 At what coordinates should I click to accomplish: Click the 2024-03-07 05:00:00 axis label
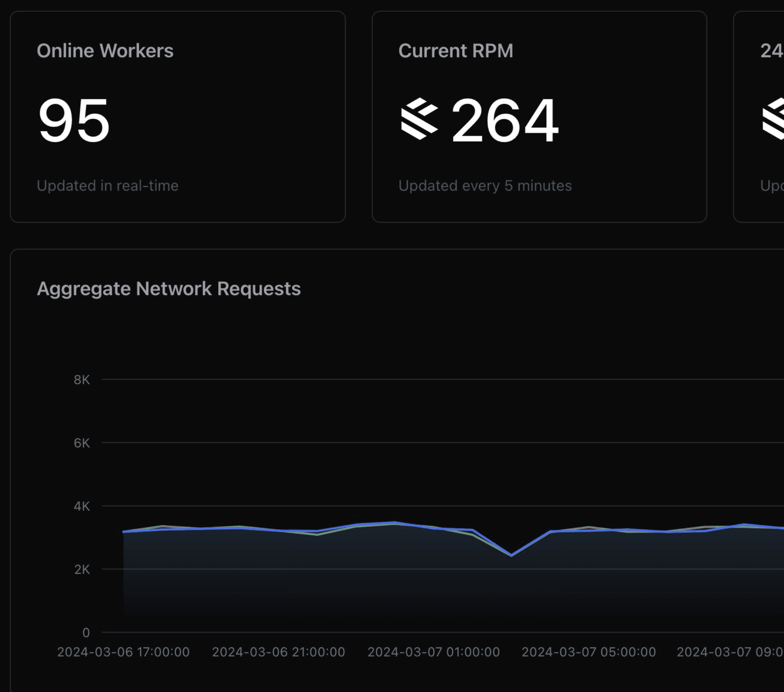tap(589, 652)
